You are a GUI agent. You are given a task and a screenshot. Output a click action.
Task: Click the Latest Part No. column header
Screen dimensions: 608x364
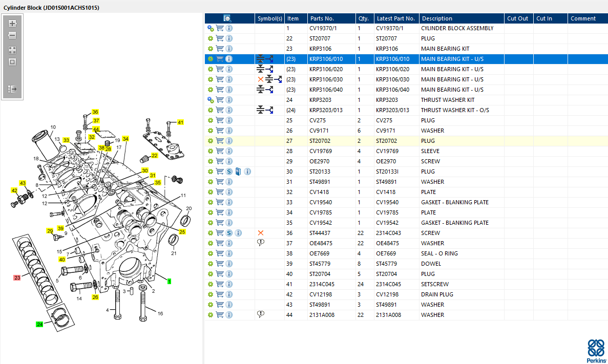pos(396,18)
